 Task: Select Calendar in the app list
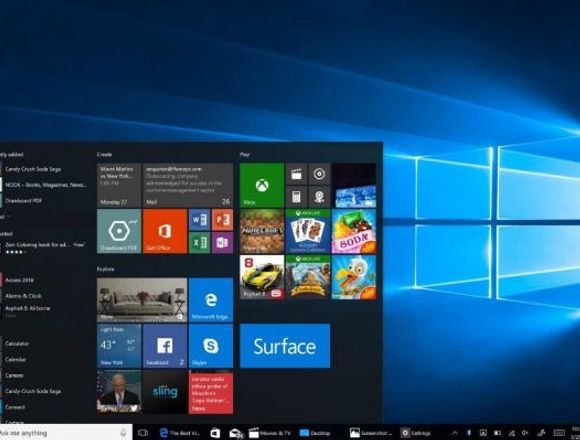click(16, 359)
